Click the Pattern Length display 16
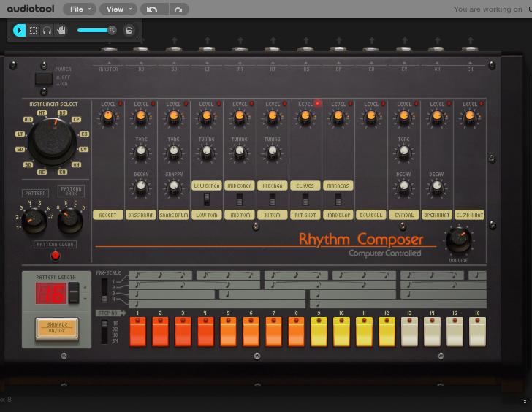This screenshot has width=532, height=412. [x=51, y=294]
